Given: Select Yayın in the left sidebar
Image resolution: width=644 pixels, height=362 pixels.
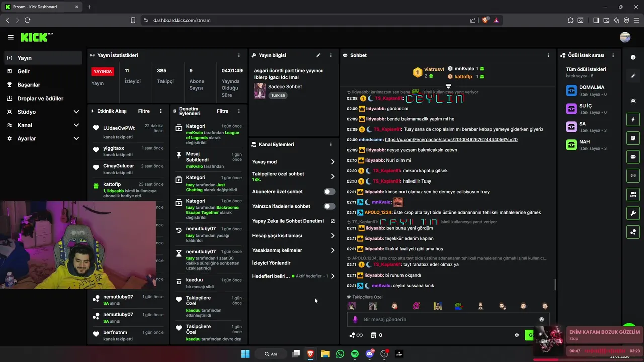Looking at the screenshot, I should point(42,58).
